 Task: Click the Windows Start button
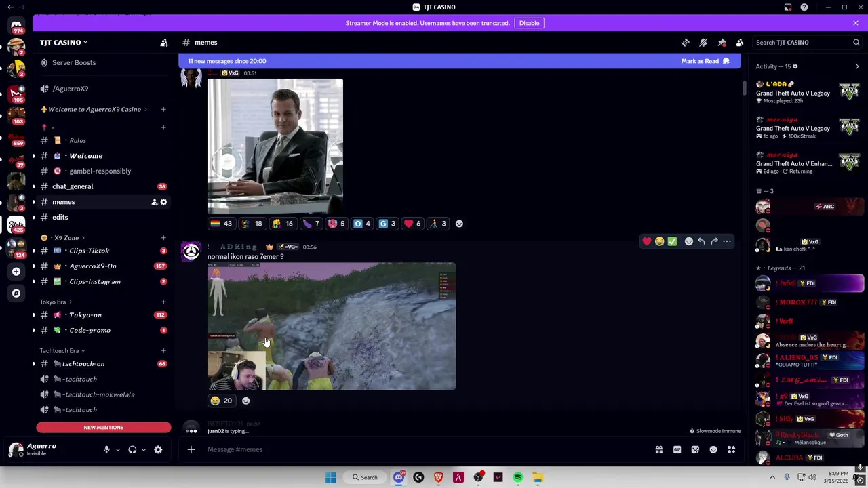[x=330, y=477]
